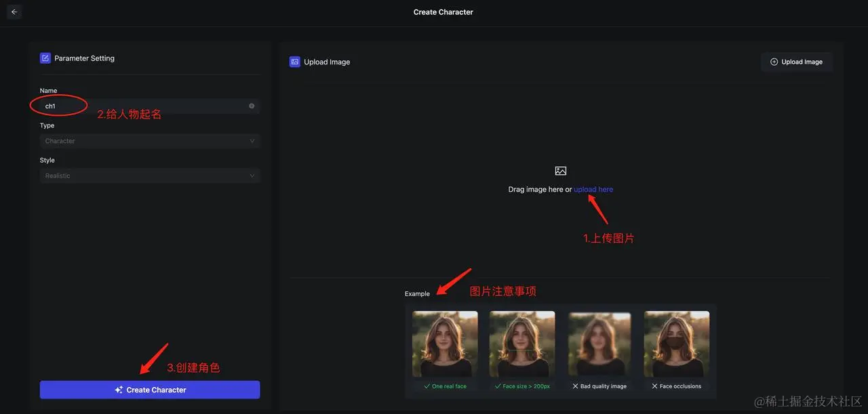868x414 pixels.
Task: Open the Type dropdown showing Character
Action: click(x=150, y=141)
